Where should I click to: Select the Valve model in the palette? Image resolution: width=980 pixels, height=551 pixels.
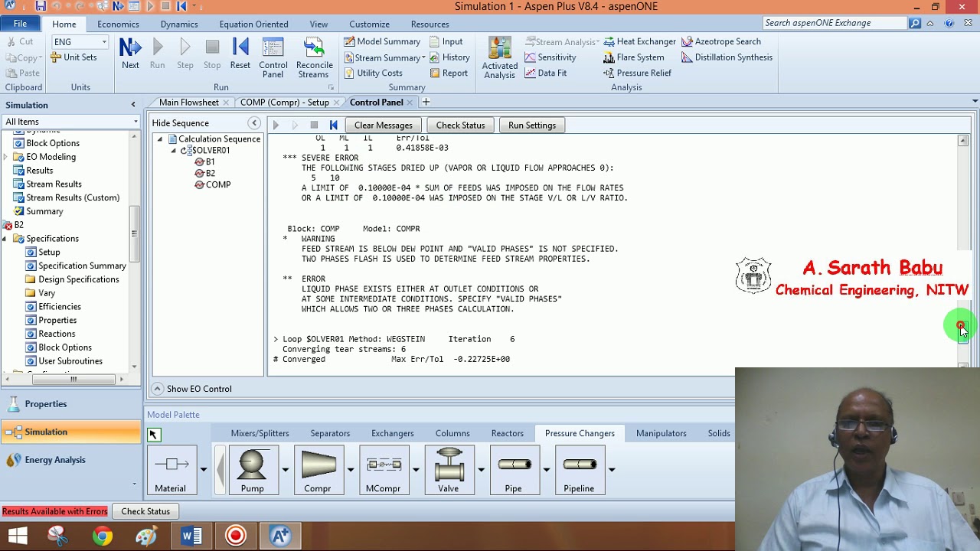pyautogui.click(x=449, y=470)
